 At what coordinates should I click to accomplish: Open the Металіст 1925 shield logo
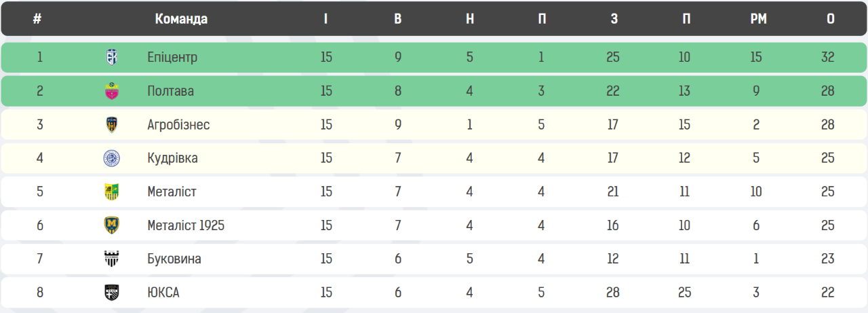112,225
